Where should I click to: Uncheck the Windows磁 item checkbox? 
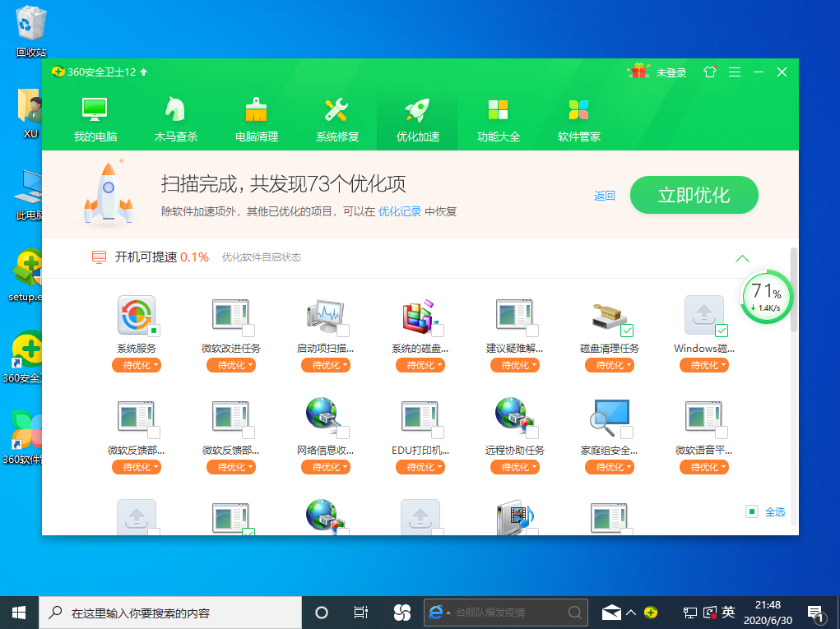point(722,330)
